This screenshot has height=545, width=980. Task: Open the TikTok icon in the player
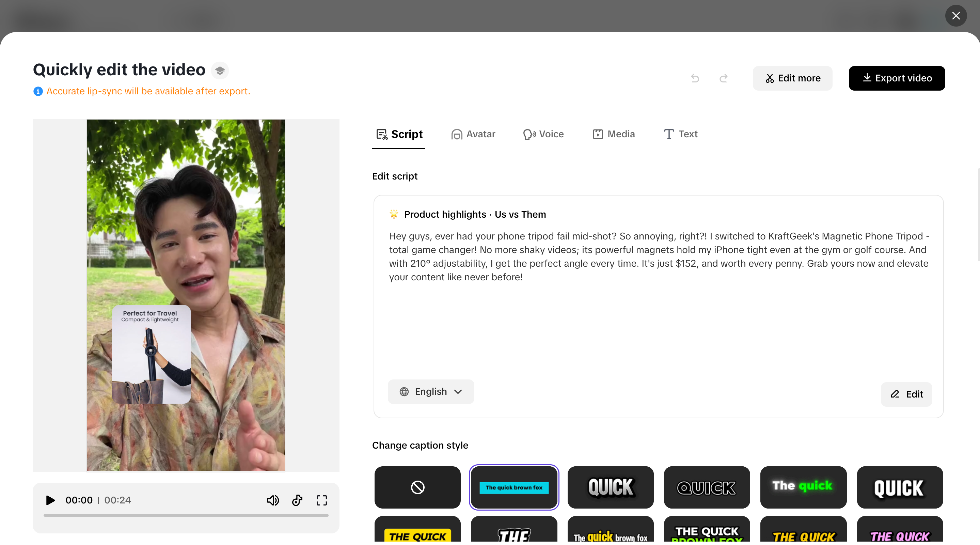pyautogui.click(x=297, y=500)
